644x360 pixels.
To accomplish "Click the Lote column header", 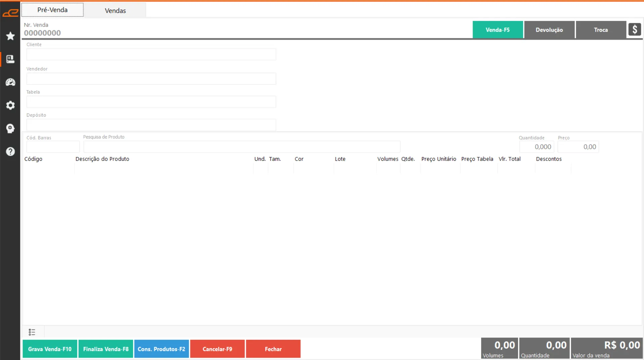I will (340, 159).
